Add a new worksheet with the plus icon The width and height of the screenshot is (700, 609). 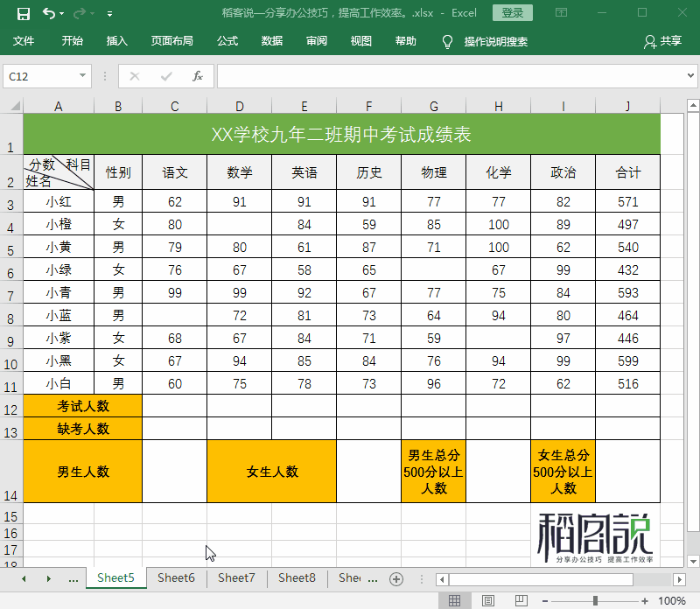click(397, 578)
